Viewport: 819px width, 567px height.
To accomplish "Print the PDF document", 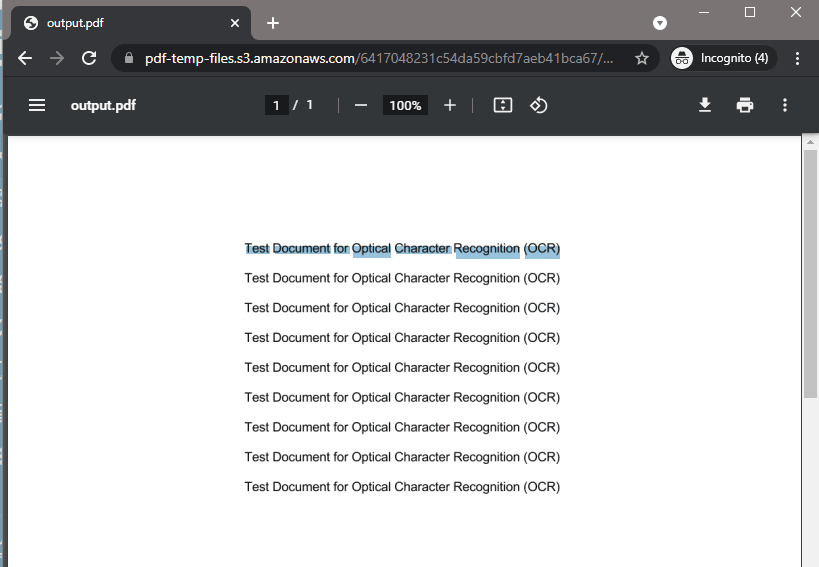I will [745, 105].
